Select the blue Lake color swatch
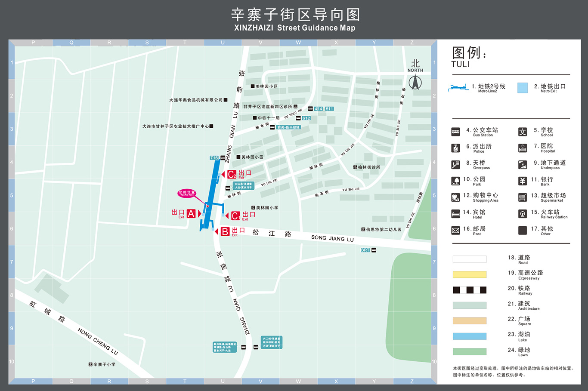This screenshot has height=391, width=588. tap(469, 336)
